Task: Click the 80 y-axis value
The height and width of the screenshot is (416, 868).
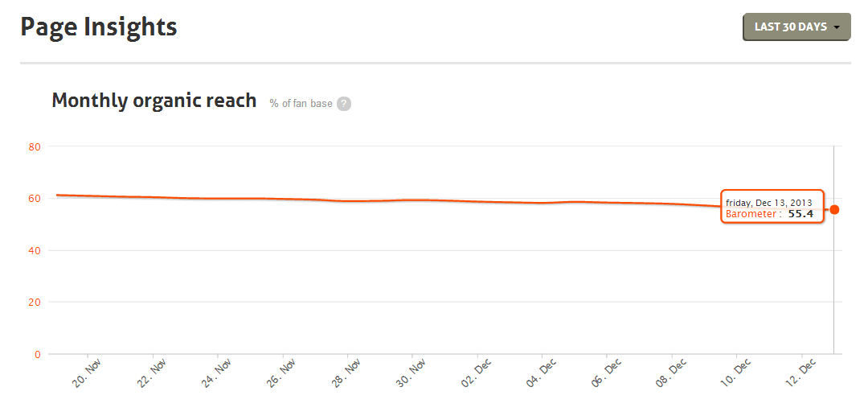Action: click(34, 146)
